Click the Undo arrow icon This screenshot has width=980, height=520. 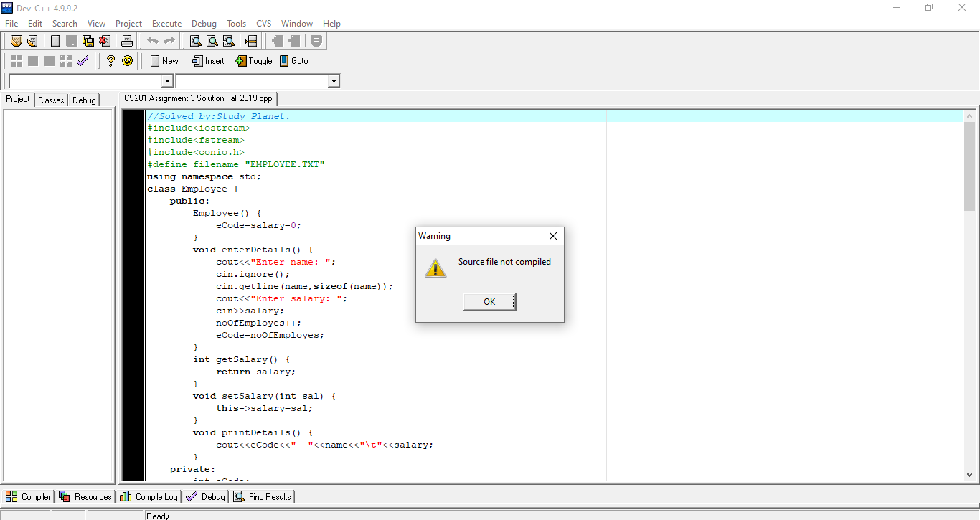click(152, 41)
